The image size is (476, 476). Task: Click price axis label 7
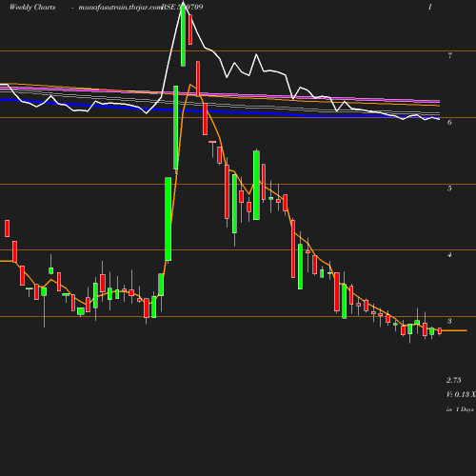tap(449, 55)
